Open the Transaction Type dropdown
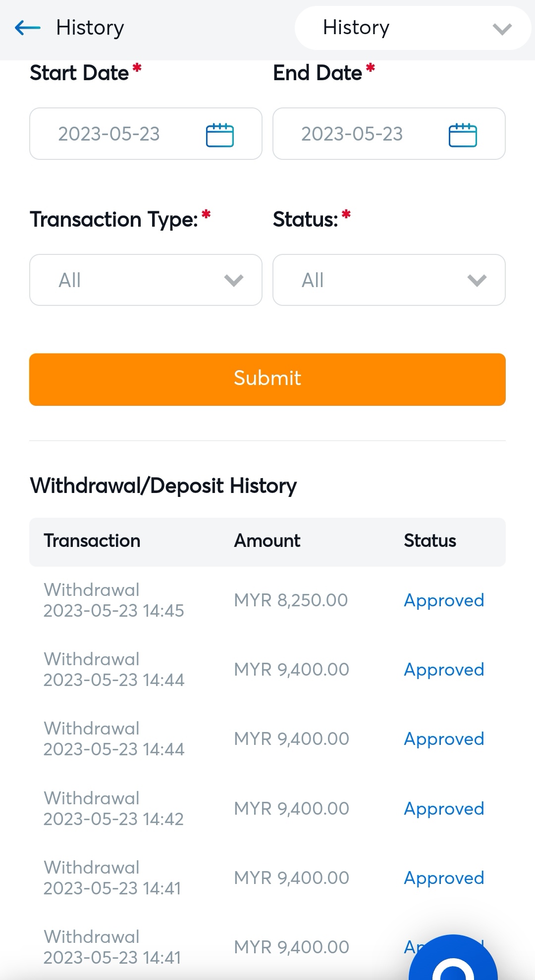This screenshot has height=980, width=535. 146,280
